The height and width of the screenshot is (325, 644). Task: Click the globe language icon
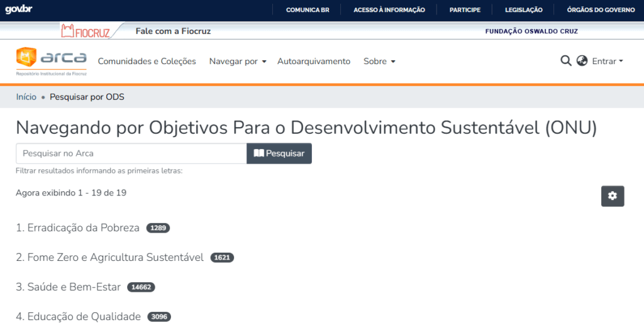582,61
